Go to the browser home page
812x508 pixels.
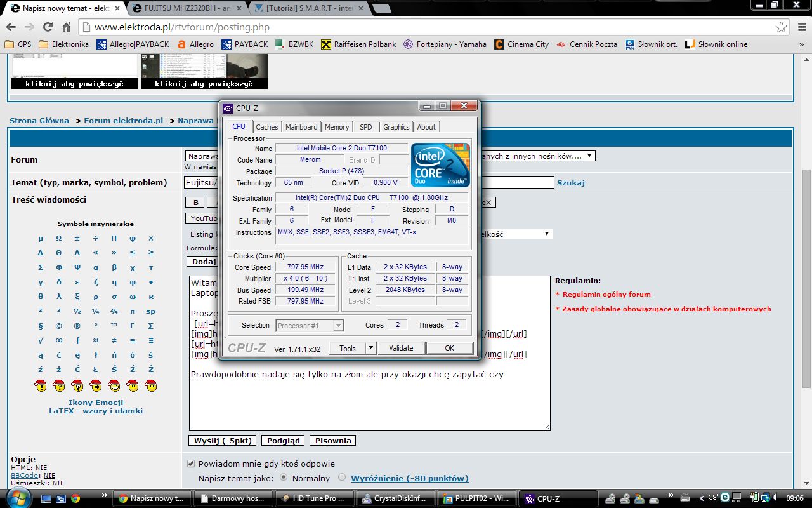pos(66,27)
